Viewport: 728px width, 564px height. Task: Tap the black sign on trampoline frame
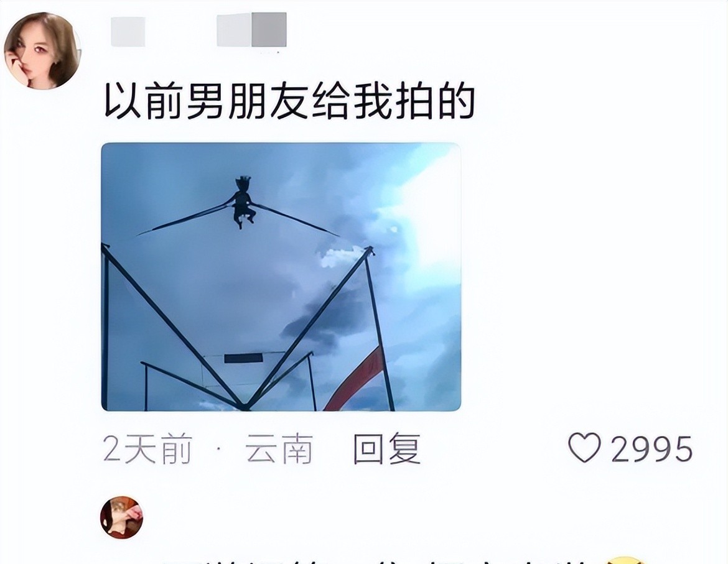click(x=243, y=358)
